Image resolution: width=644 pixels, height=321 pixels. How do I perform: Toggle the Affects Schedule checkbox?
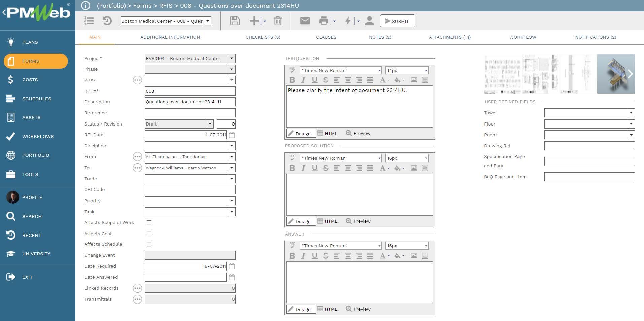coord(149,244)
